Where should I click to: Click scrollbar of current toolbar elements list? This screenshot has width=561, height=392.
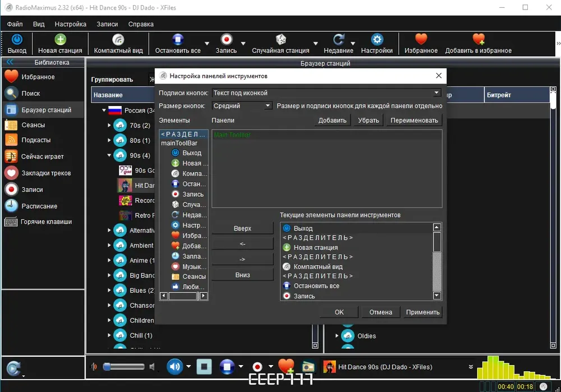coord(437,261)
